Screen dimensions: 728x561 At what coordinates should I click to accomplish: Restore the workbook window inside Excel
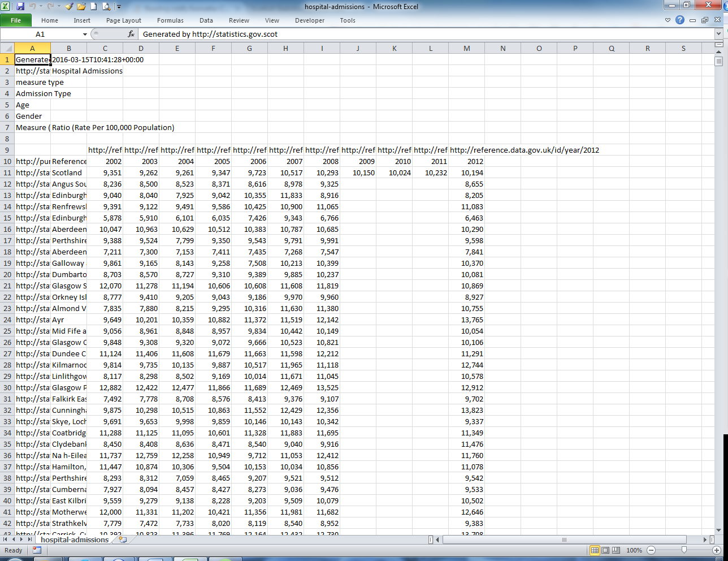[x=705, y=20]
